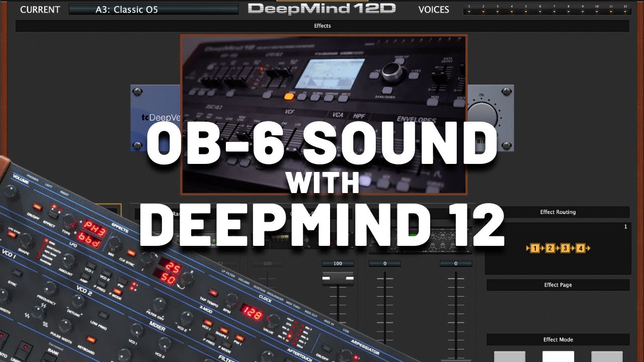Select routing block 3 in Effect Routing

click(x=565, y=248)
